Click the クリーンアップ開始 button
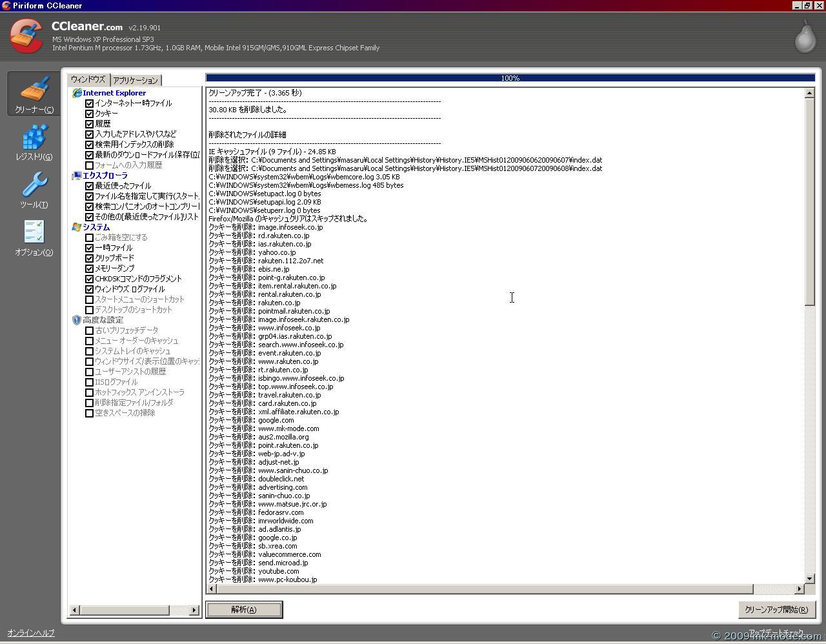This screenshot has height=644, width=826. [776, 610]
